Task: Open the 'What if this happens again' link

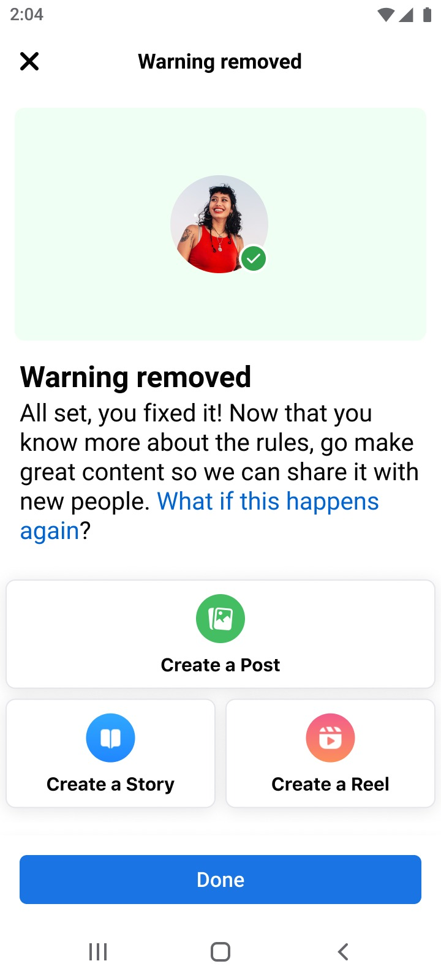Action: 200,516
